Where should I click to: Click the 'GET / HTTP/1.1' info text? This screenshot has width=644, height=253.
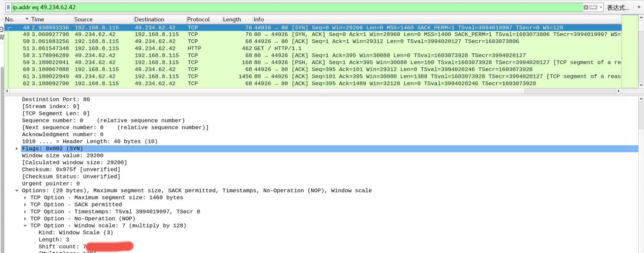[277, 48]
